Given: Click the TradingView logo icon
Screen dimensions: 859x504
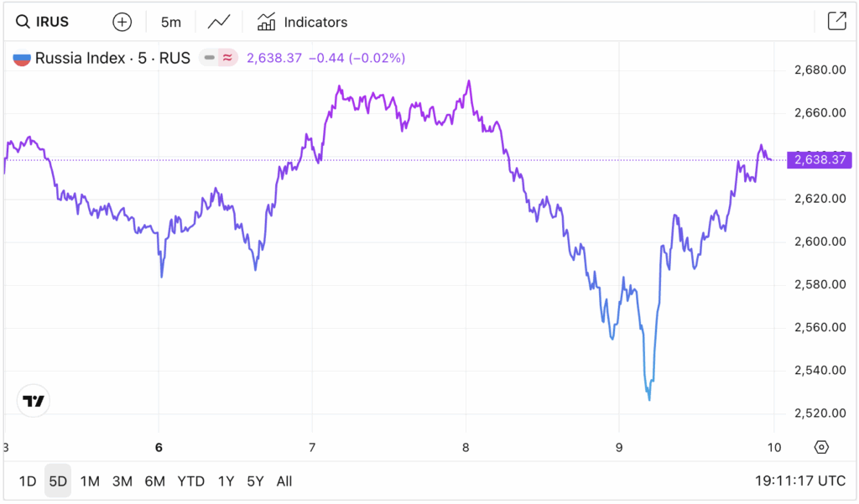Looking at the screenshot, I should pyautogui.click(x=34, y=401).
